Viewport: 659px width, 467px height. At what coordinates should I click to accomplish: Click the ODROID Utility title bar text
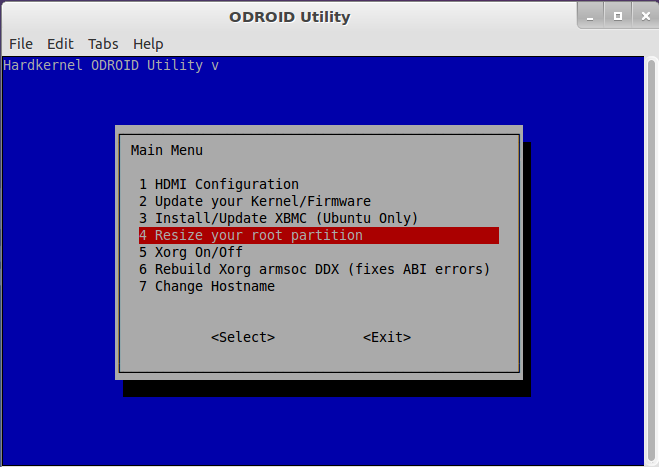(290, 17)
